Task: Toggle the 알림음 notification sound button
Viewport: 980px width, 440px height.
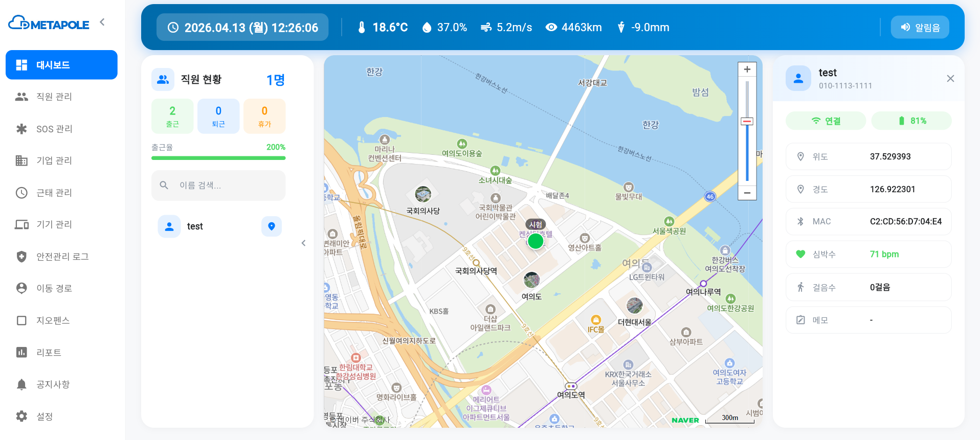Action: click(x=920, y=27)
